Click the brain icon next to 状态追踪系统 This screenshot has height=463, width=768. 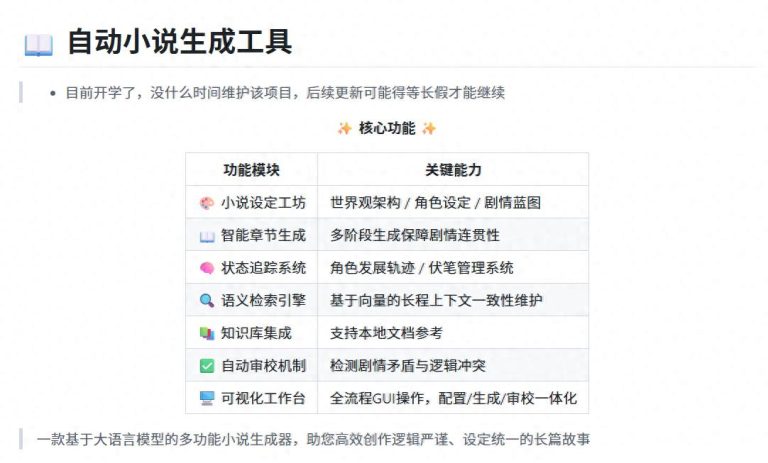coord(207,268)
